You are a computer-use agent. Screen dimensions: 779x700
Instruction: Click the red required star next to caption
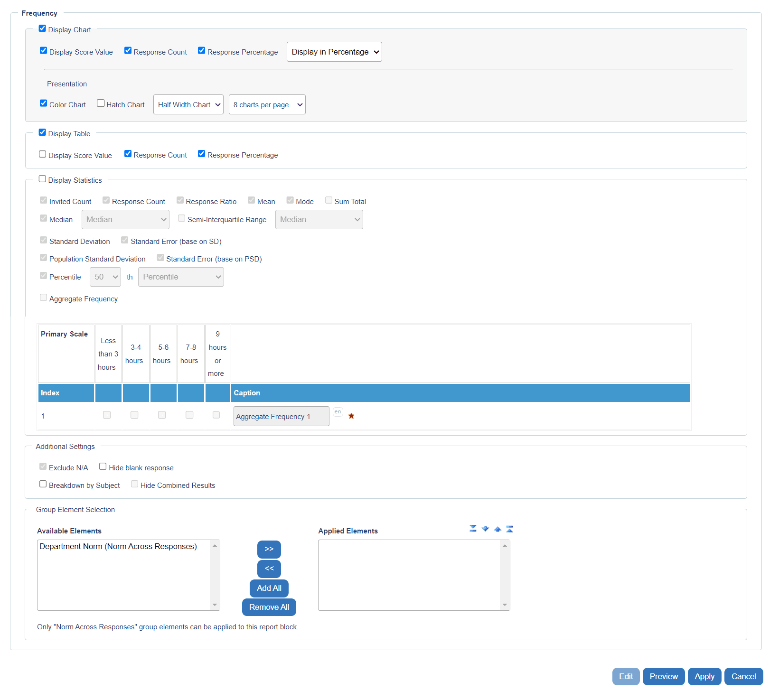tap(351, 416)
